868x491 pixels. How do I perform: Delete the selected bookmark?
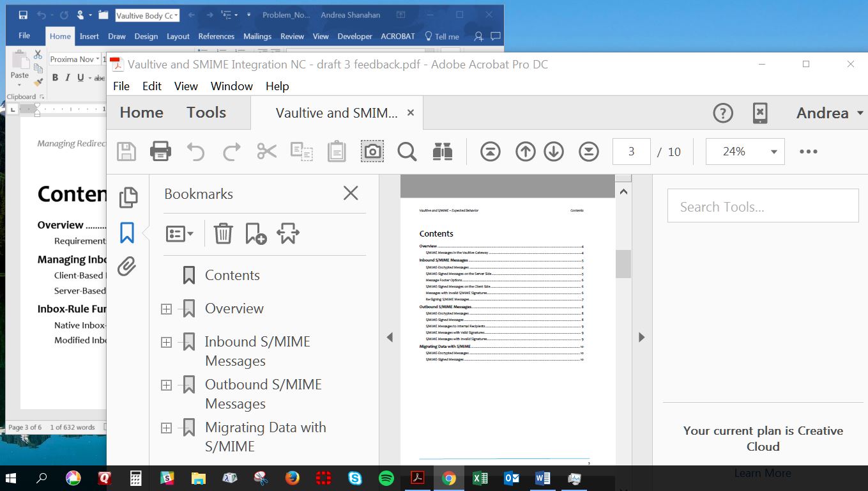coord(222,233)
